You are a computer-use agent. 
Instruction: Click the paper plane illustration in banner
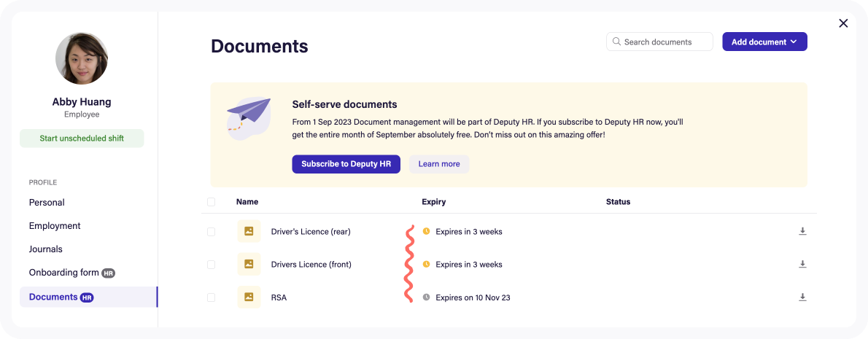[249, 119]
